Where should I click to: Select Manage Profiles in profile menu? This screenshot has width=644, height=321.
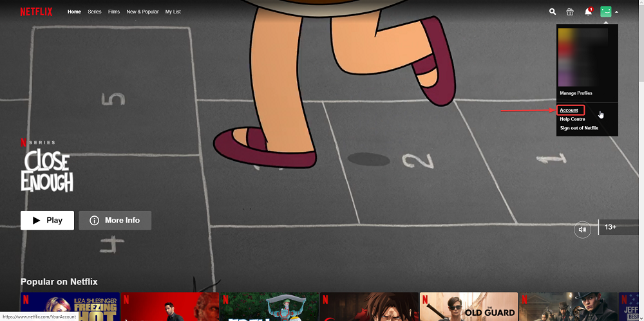point(576,93)
